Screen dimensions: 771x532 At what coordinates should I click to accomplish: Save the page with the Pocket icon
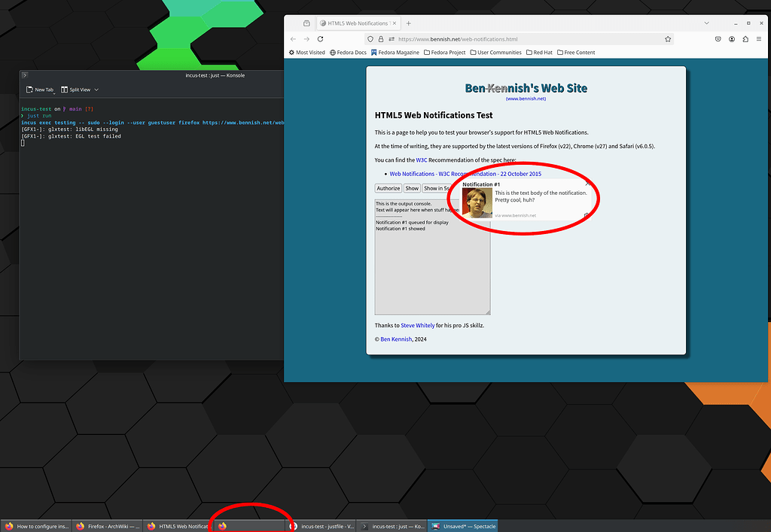(718, 38)
